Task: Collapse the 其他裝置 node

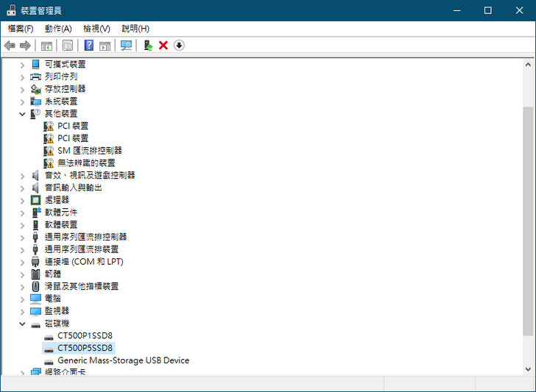Action: (x=22, y=114)
